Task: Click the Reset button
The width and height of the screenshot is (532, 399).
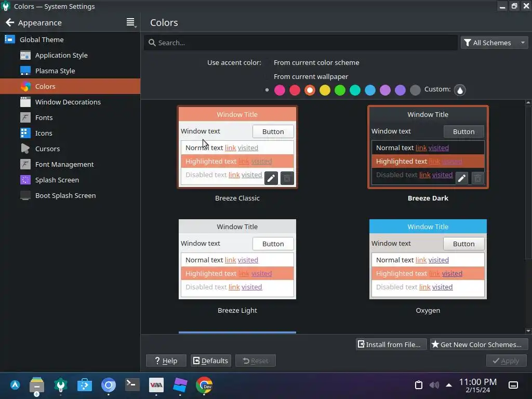Action: (x=256, y=361)
